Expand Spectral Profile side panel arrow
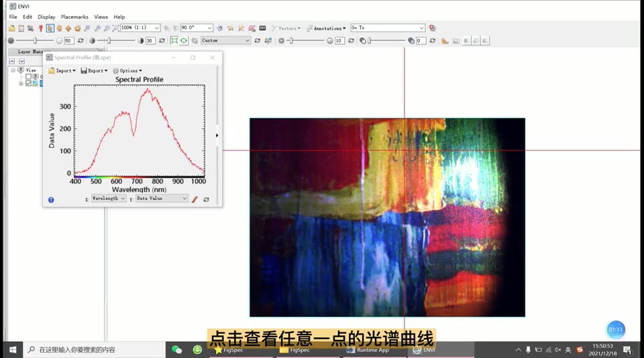 (217, 135)
